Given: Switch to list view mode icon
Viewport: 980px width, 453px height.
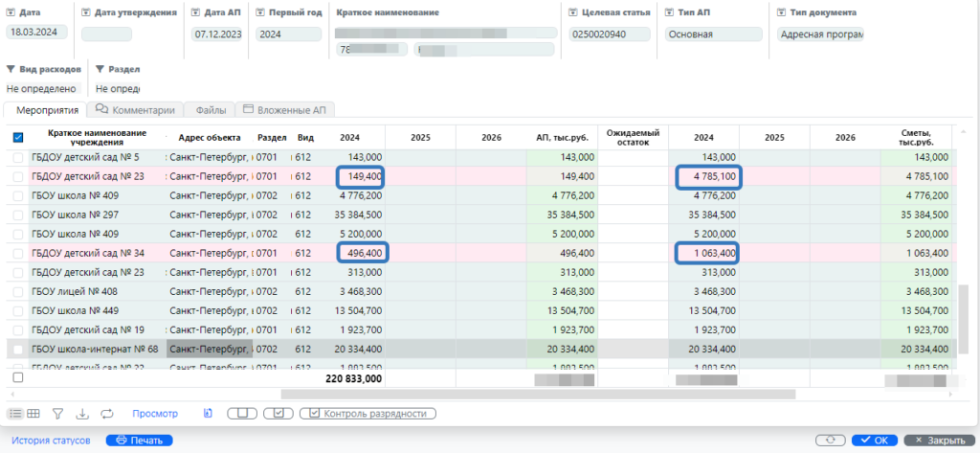Looking at the screenshot, I should (x=16, y=414).
